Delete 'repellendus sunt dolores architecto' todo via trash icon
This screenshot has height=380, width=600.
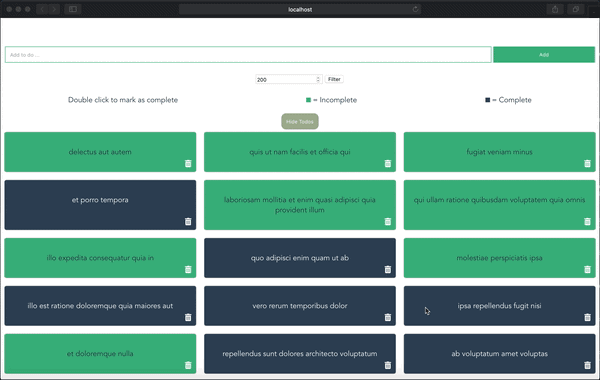click(x=388, y=365)
